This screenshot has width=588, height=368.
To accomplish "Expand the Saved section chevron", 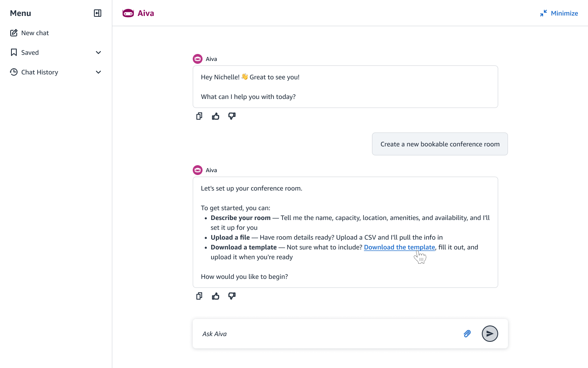I will tap(98, 52).
